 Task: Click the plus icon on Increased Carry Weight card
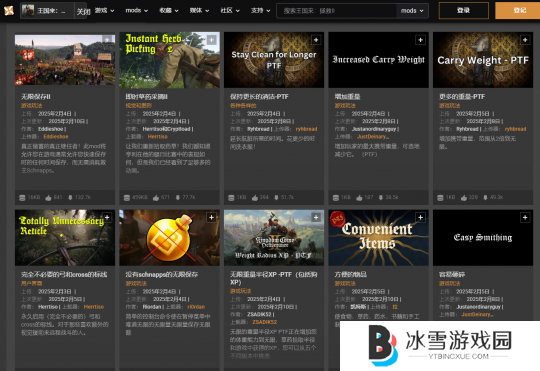point(420,40)
